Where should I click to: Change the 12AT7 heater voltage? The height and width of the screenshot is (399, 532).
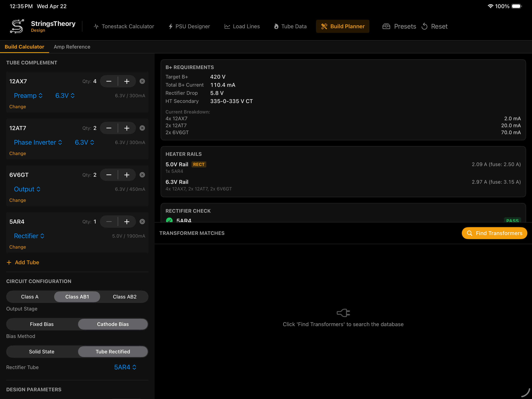(x=84, y=142)
